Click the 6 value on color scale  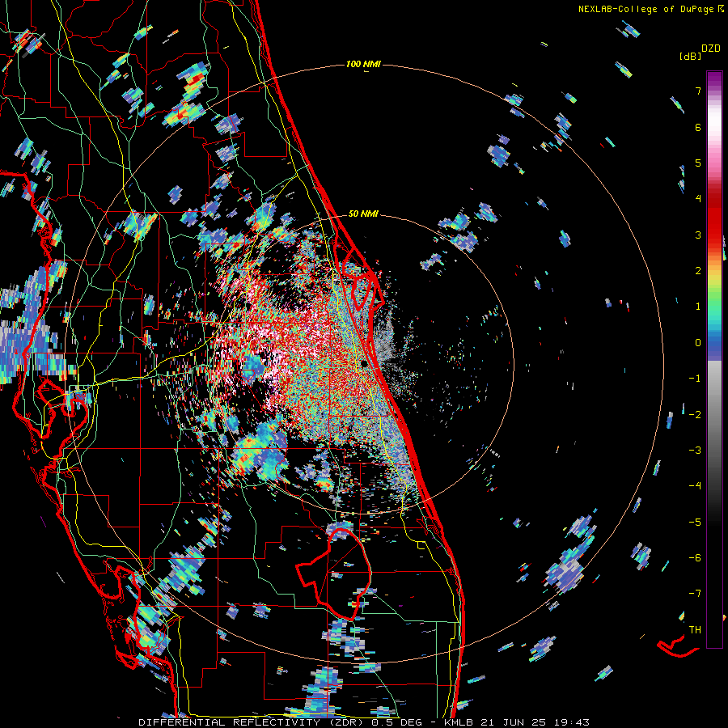click(x=698, y=127)
